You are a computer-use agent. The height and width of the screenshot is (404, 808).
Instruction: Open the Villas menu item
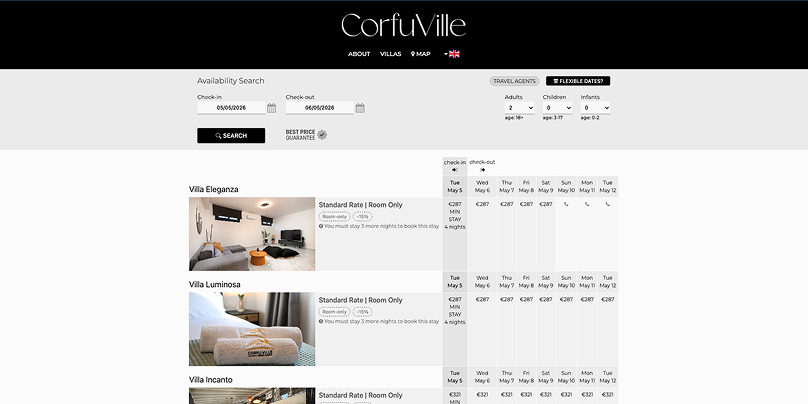391,54
